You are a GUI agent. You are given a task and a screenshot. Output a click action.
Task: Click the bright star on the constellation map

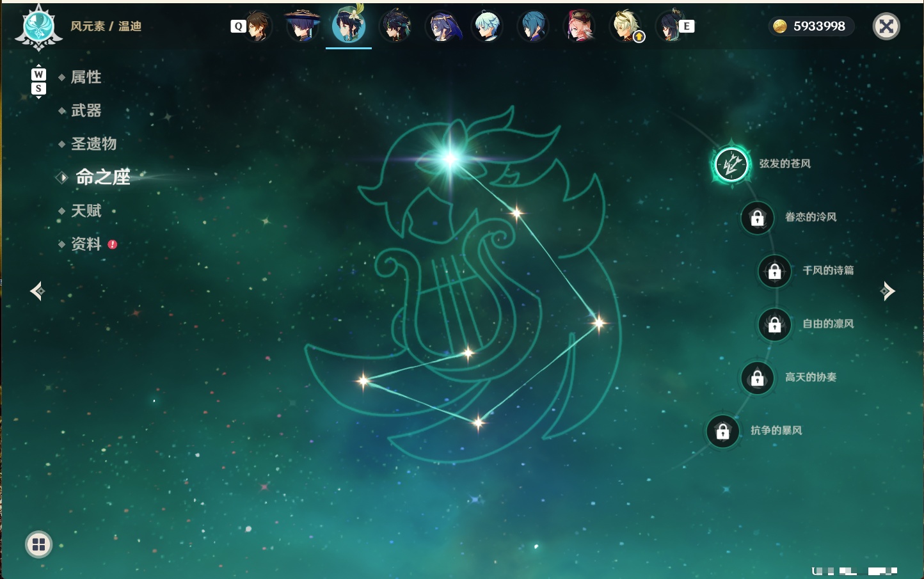[x=450, y=158]
